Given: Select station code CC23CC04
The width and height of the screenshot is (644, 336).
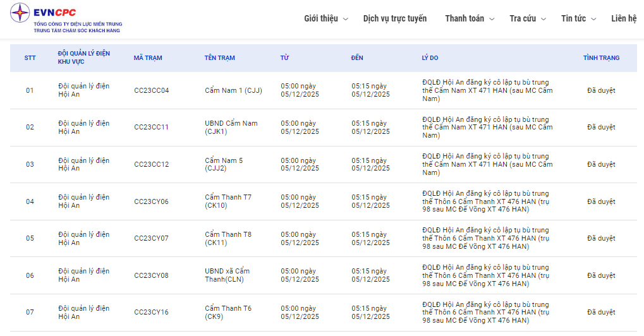Looking at the screenshot, I should [152, 90].
